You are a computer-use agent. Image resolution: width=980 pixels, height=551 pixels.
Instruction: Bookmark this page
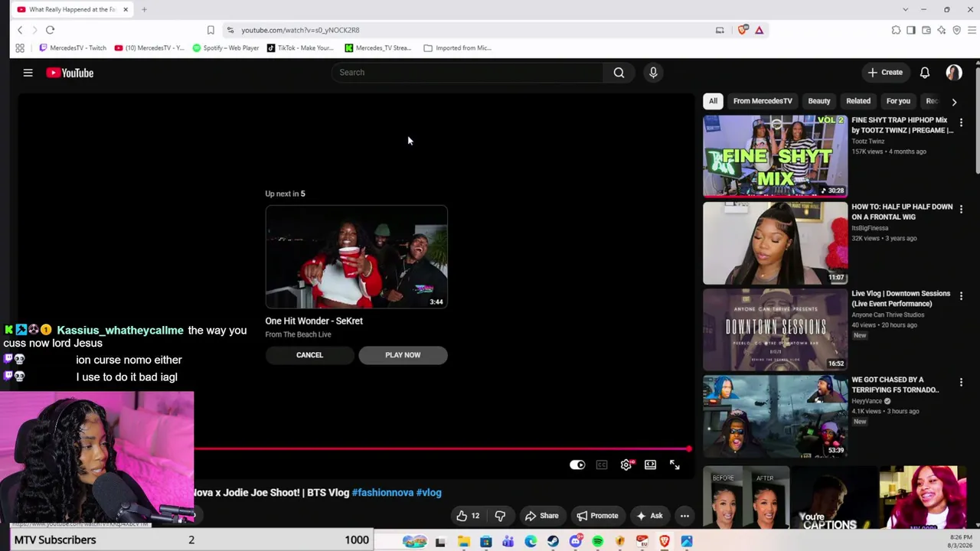point(211,30)
